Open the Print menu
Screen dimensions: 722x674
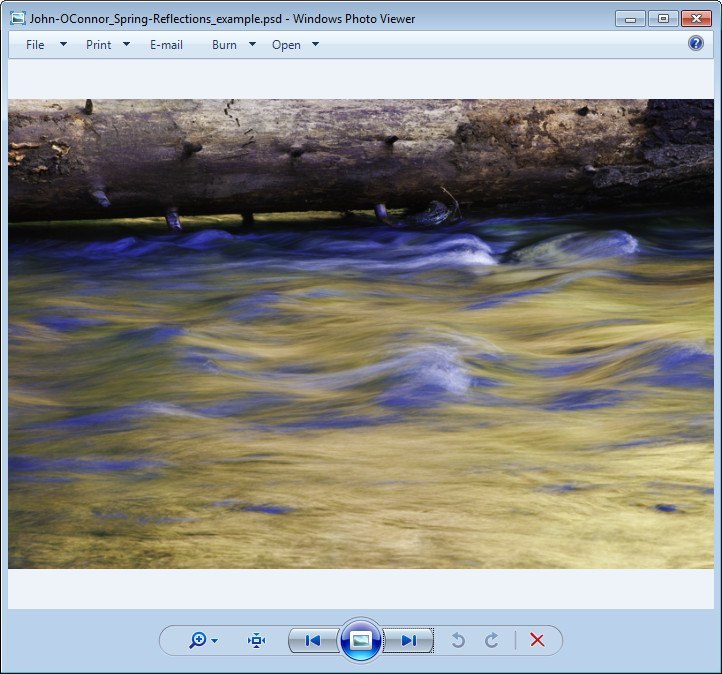99,45
